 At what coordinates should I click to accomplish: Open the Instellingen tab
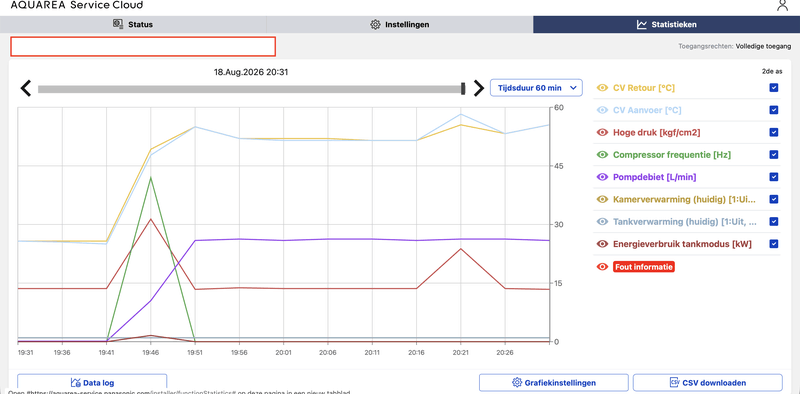[x=399, y=24]
